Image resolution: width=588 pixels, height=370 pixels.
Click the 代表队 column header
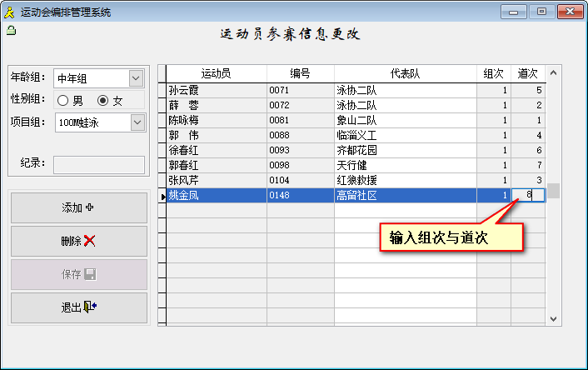405,73
